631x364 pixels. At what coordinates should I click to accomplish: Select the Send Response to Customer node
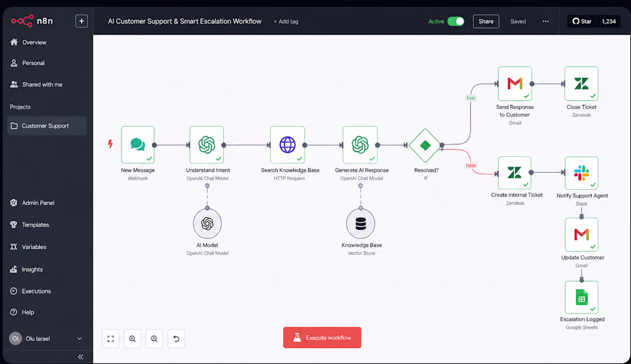pyautogui.click(x=515, y=84)
